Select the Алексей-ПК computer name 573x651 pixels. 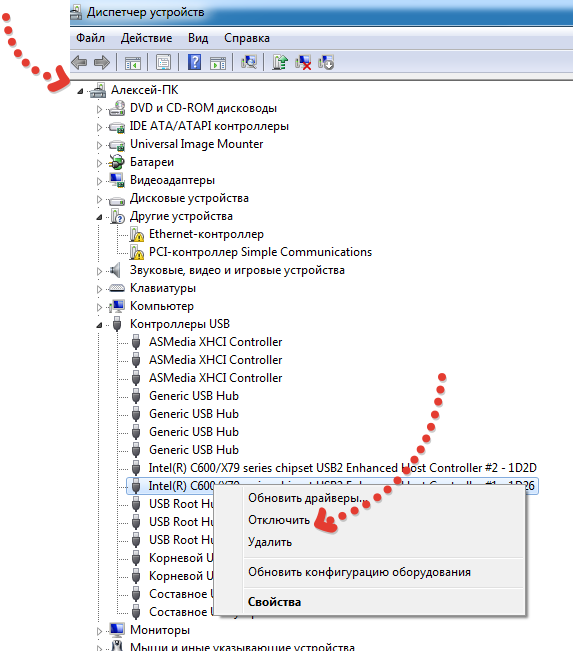(144, 90)
